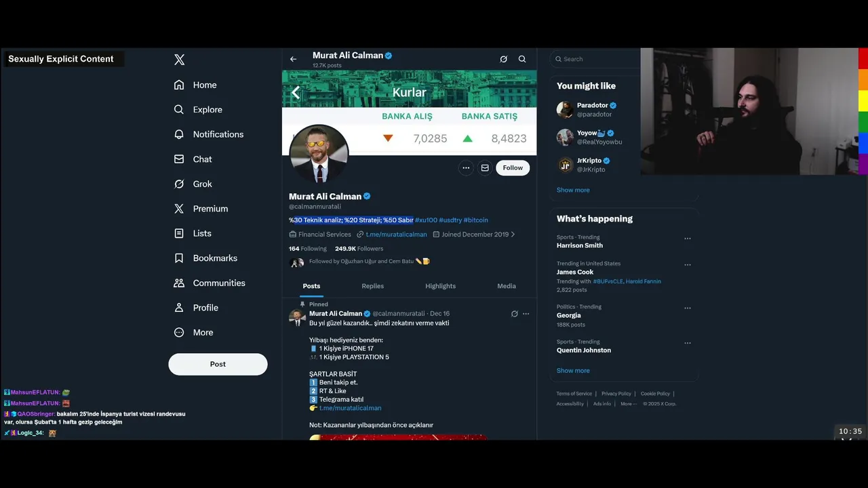Expand options for Harrison Smith trend
The height and width of the screenshot is (488, 868).
(688, 239)
